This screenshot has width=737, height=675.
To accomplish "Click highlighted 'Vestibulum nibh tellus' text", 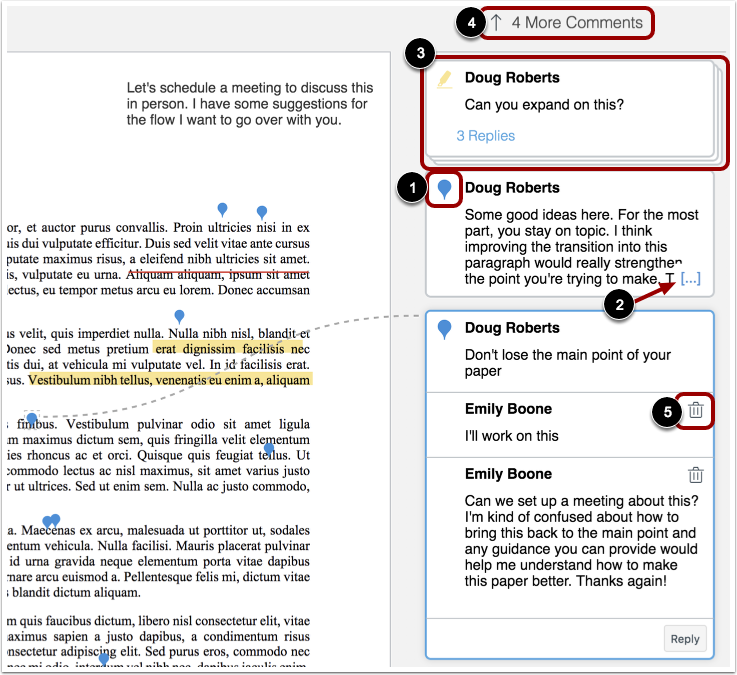I will tap(170, 380).
